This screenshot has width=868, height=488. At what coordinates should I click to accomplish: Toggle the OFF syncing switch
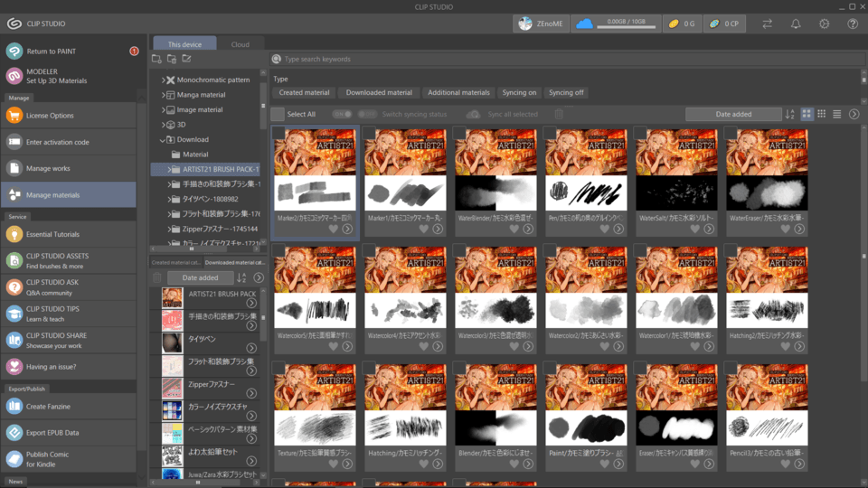(x=366, y=114)
